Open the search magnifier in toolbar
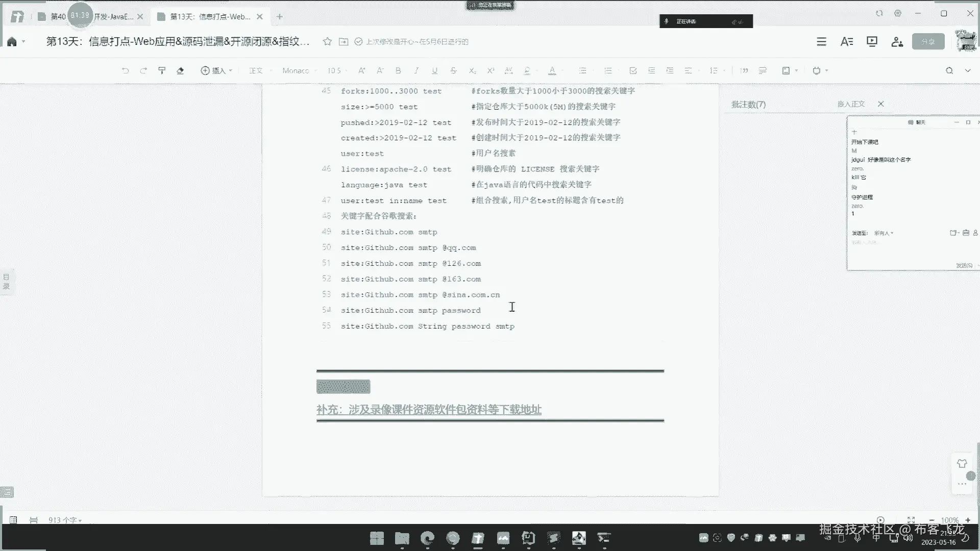 pos(949,70)
